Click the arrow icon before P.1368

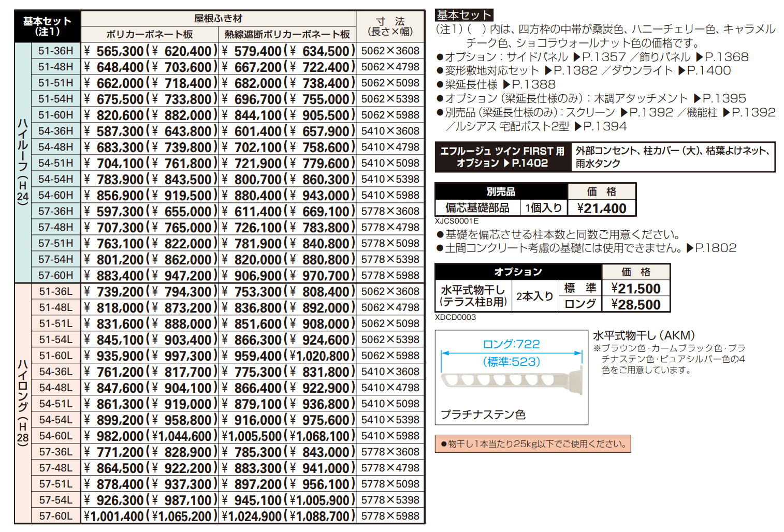[x=700, y=57]
